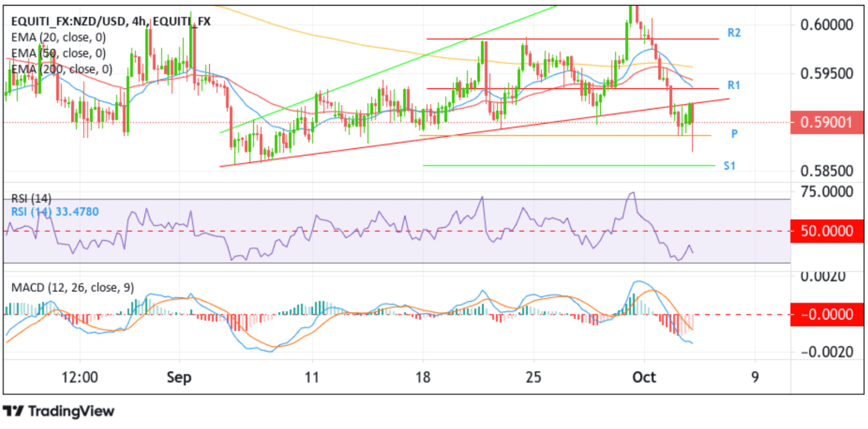Click the 11 date axis label
Image resolution: width=868 pixels, height=429 pixels.
coord(311,378)
